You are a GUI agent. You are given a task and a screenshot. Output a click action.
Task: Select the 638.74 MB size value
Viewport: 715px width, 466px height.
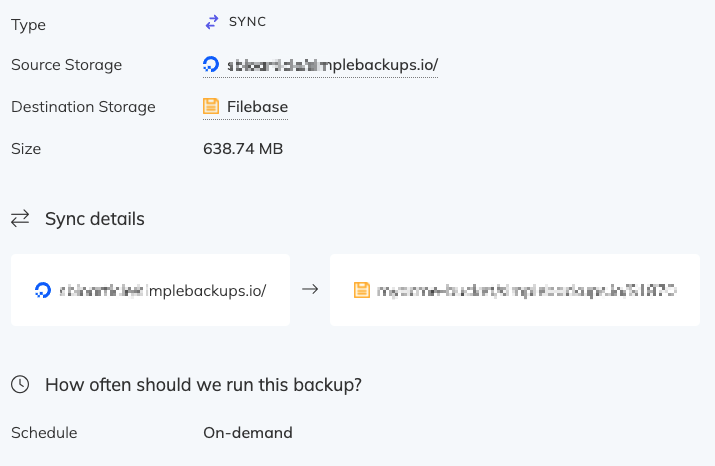point(243,149)
